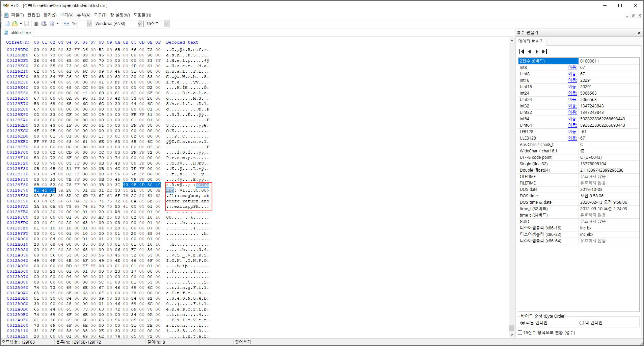Image resolution: width=644 pixels, height=346 pixels.
Task: Minimize the inner document window
Action: (x=627, y=15)
